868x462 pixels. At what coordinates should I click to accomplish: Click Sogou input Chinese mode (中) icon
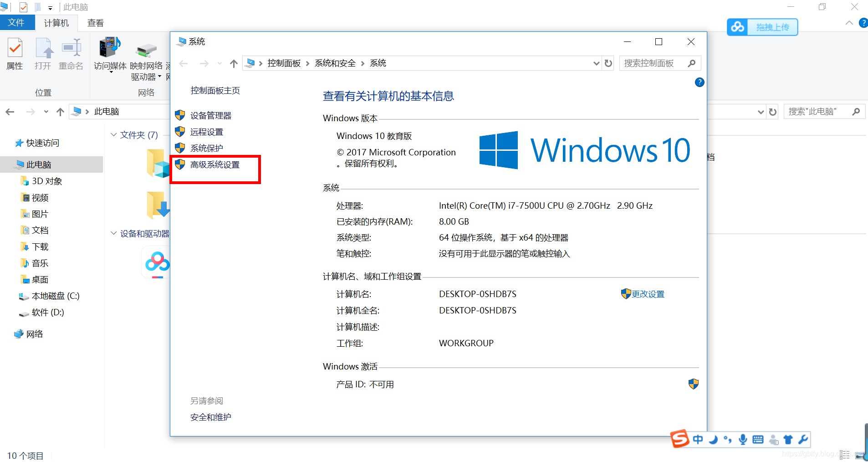coord(698,439)
